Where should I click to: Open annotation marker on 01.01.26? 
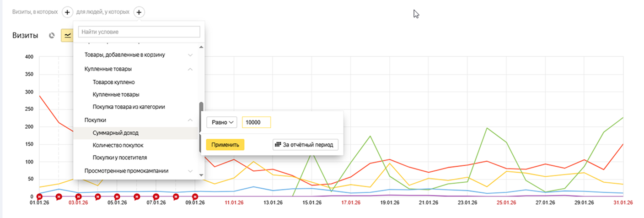point(39,197)
